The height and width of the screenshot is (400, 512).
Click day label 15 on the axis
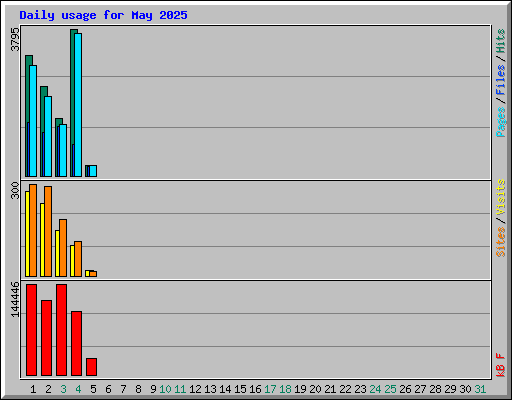click(240, 389)
